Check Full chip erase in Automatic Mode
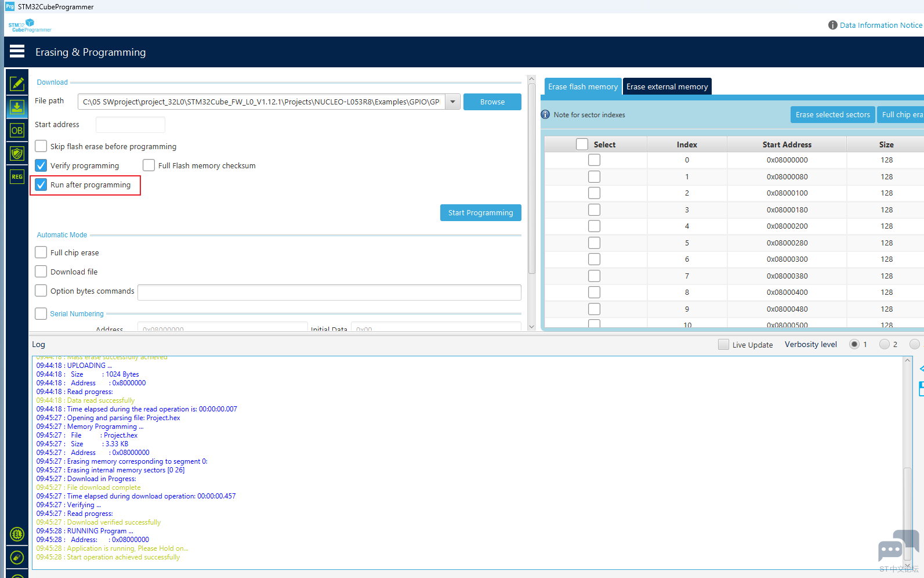Screen dimensions: 924x578 [x=41, y=252]
